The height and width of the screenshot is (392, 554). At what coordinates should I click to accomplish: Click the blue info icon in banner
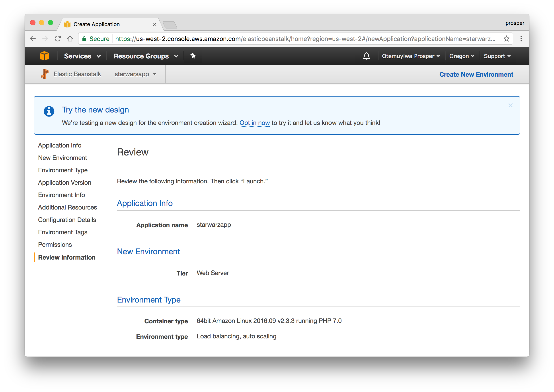[x=49, y=111]
